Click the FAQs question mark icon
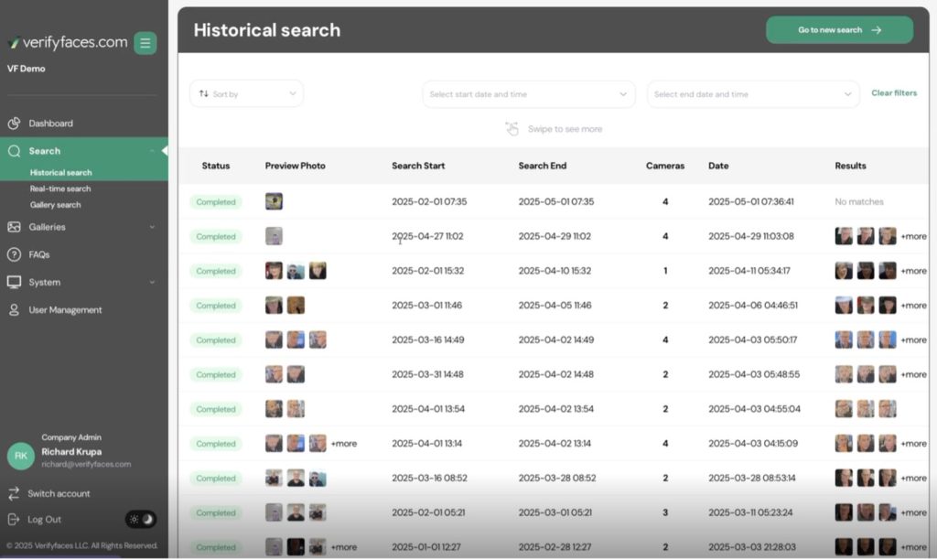This screenshot has height=560, width=937. [x=14, y=254]
